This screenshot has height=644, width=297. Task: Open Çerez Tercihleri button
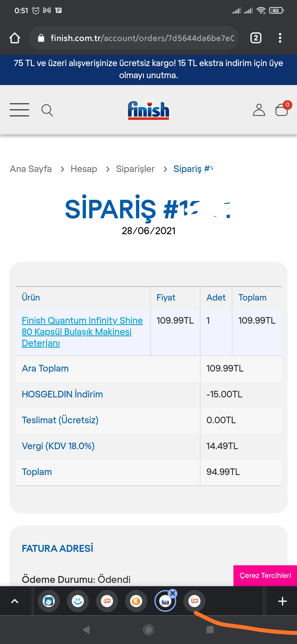[265, 575]
